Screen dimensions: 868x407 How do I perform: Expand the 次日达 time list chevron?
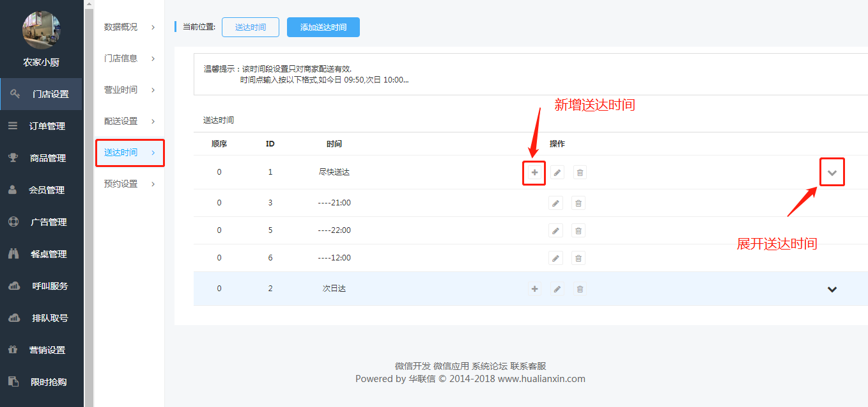pos(832,289)
